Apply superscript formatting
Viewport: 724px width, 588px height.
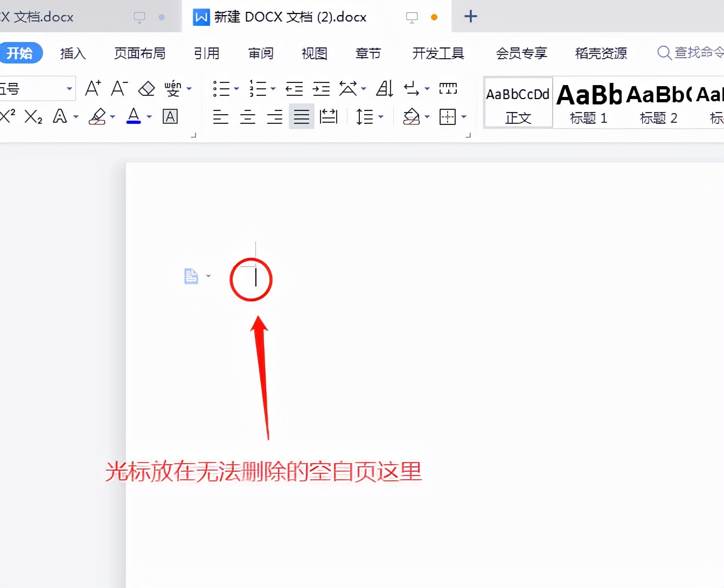(8, 116)
